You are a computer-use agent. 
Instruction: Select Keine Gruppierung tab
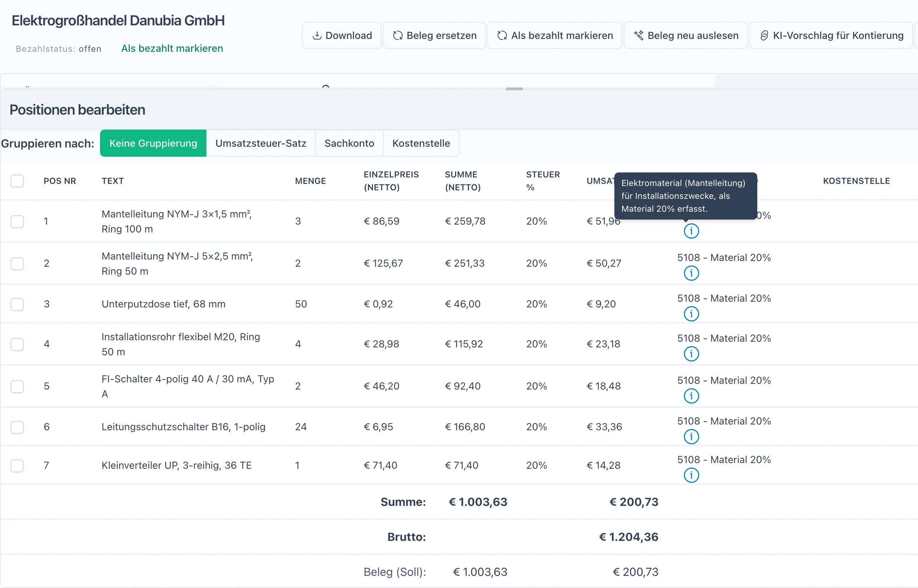point(153,143)
